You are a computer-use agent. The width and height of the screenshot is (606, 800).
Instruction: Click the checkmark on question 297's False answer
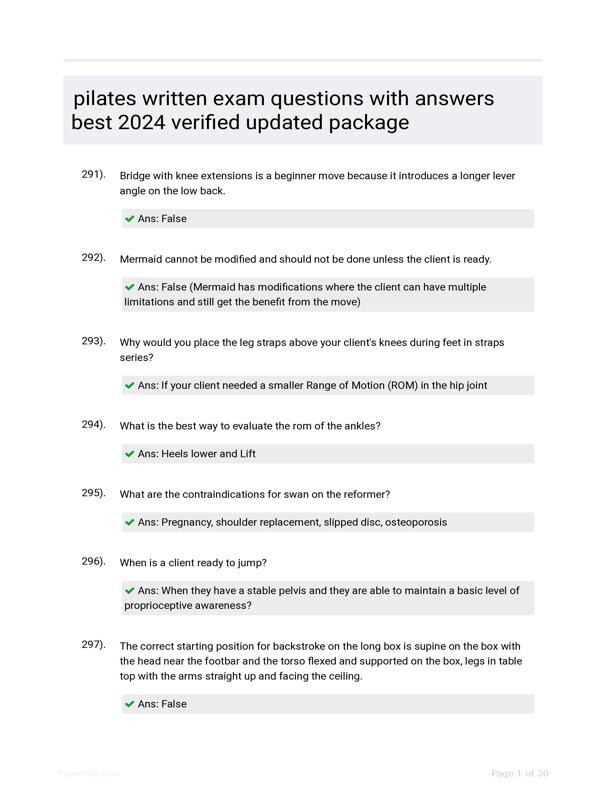tap(130, 704)
